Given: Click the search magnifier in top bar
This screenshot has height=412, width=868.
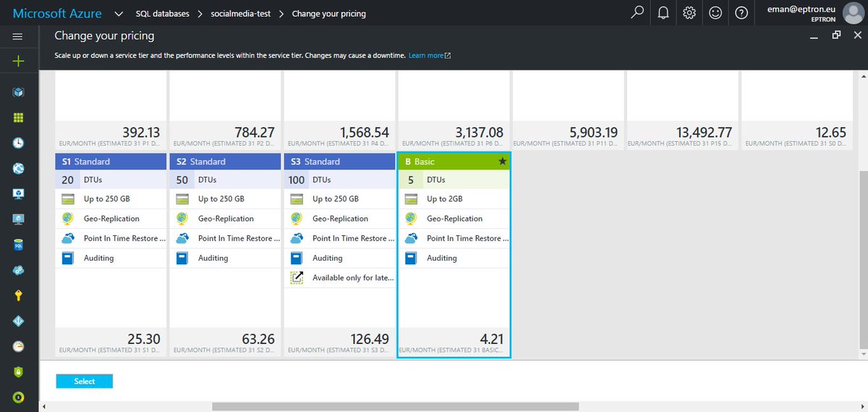Looking at the screenshot, I should [637, 13].
